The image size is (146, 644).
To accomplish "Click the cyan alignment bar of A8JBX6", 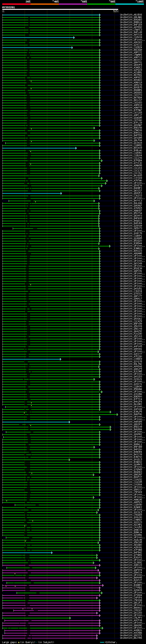I will 51,15.
